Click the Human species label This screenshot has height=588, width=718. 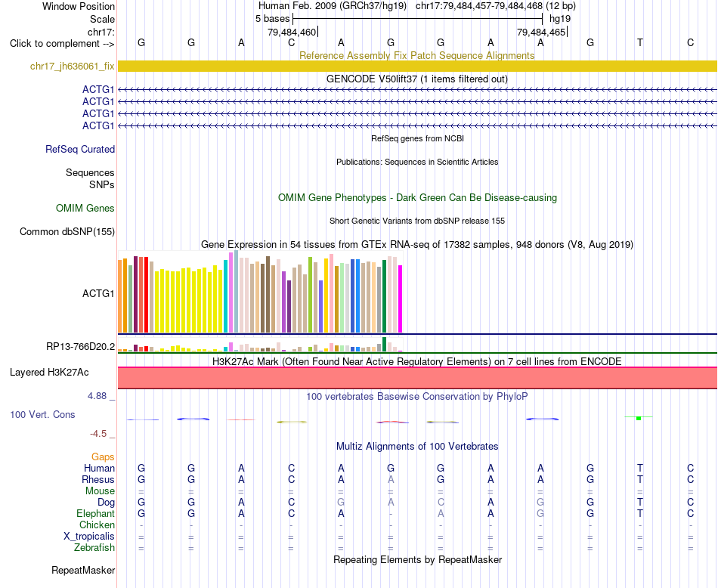coord(99,468)
